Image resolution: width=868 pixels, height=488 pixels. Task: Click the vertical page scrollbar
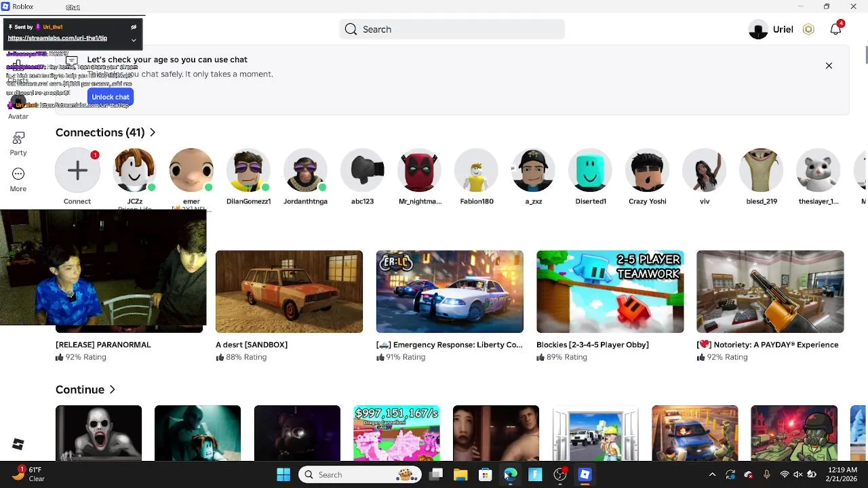click(x=865, y=56)
